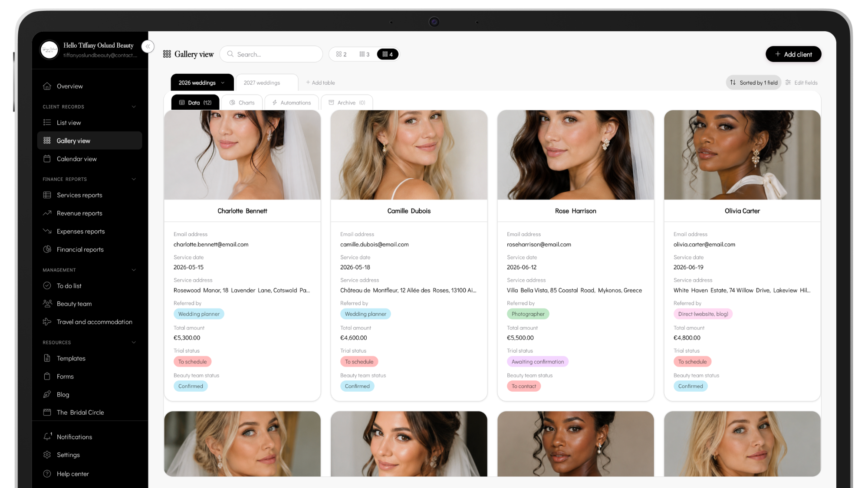868x488 pixels.
Task: Open the Charts tab
Action: point(242,103)
